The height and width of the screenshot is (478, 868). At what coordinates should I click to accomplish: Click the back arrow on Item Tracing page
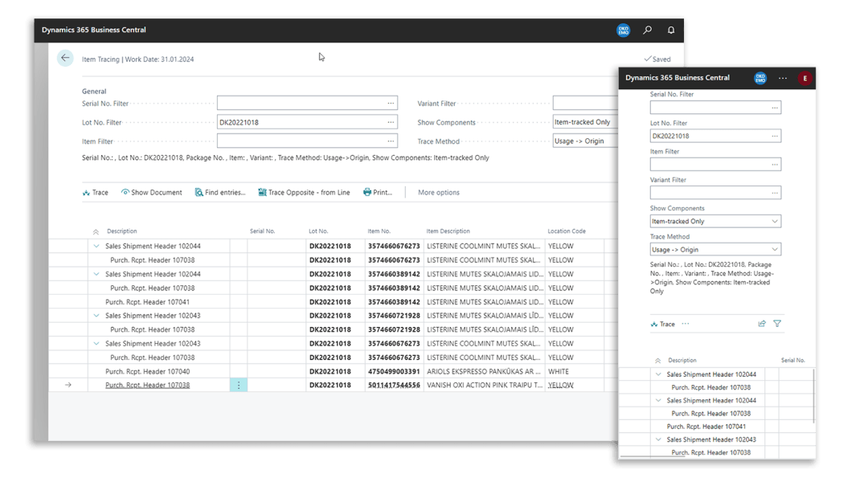coord(65,58)
